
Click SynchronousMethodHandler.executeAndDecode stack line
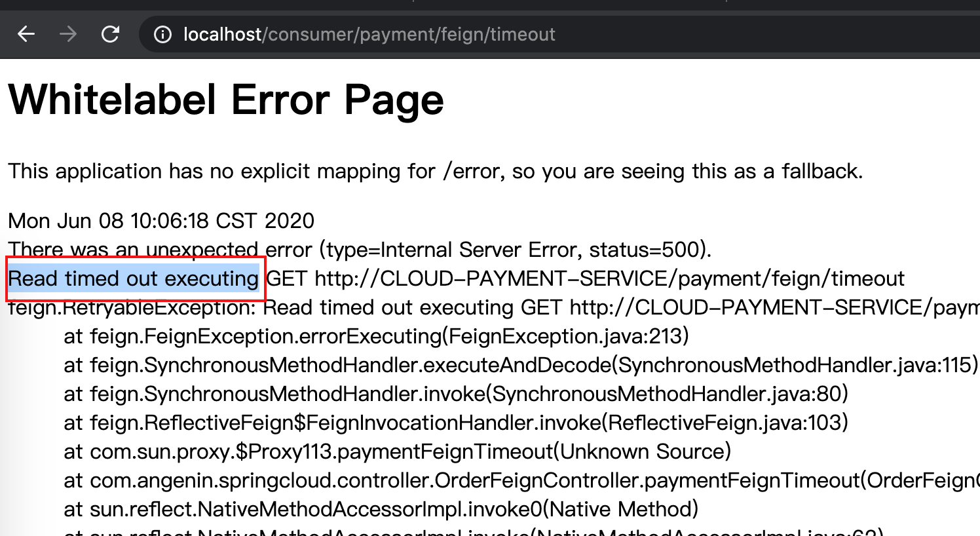point(521,365)
